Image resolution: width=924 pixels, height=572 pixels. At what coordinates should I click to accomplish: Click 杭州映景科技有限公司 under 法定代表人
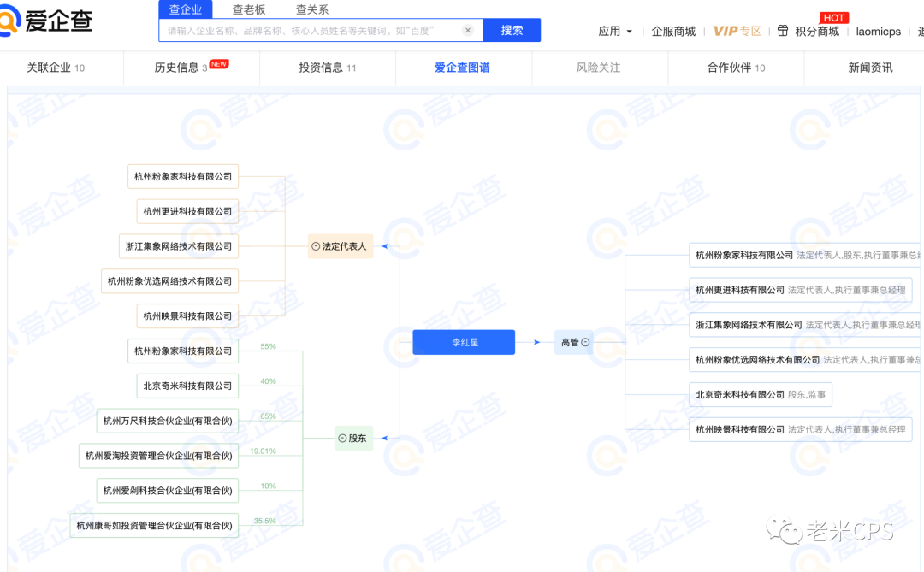pos(187,315)
